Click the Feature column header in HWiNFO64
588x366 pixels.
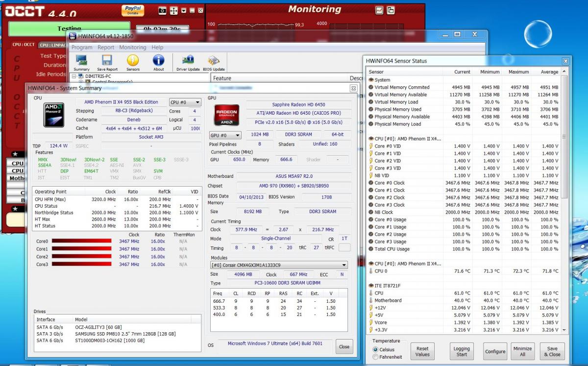point(280,78)
